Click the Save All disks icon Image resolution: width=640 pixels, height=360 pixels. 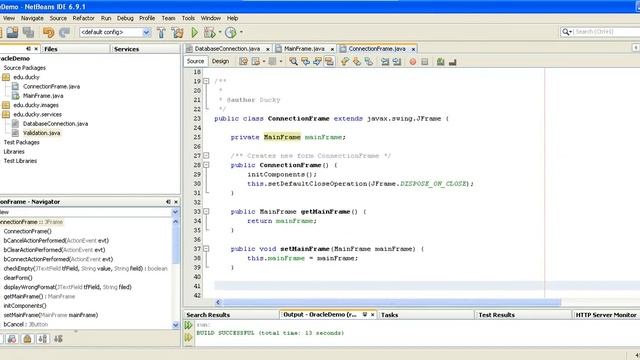(x=28, y=32)
